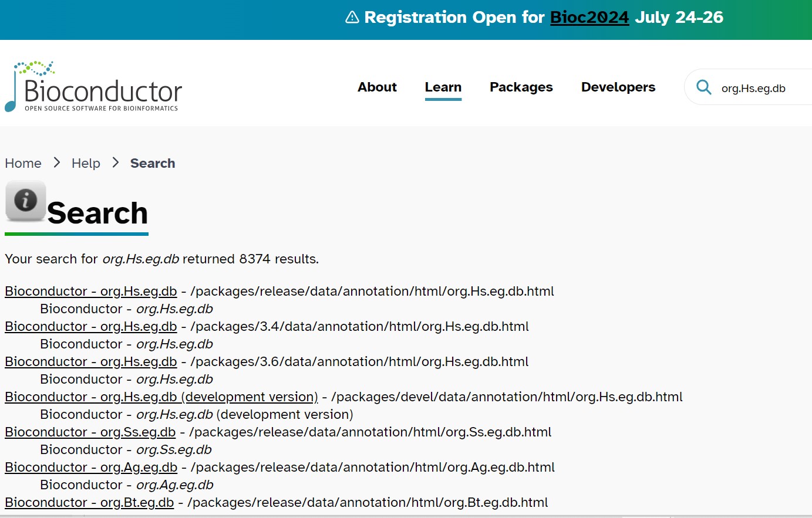Click the 'returned 8374 results' summary text
The image size is (812, 518).
pos(251,259)
